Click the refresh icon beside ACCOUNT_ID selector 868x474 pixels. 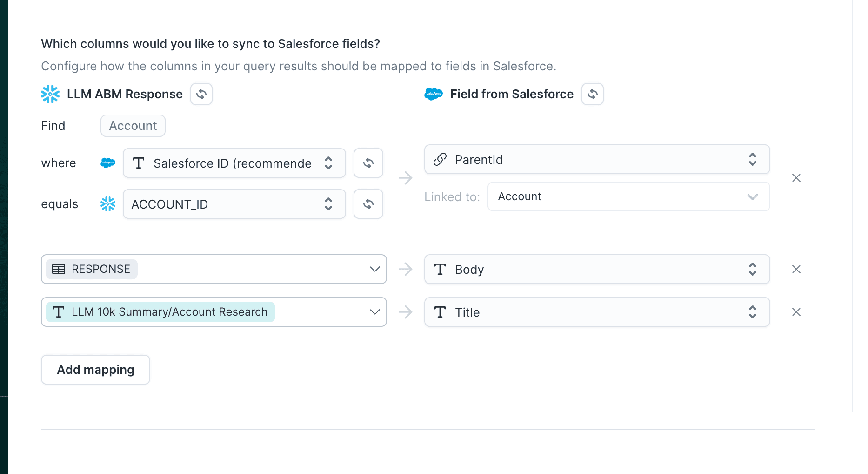point(368,204)
